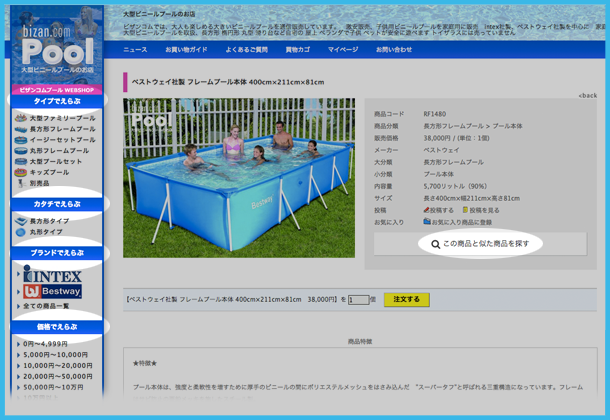The width and height of the screenshot is (610, 420).
Task: Click the folder icon for お気に入り商品に登録
Action: pyautogui.click(x=427, y=222)
